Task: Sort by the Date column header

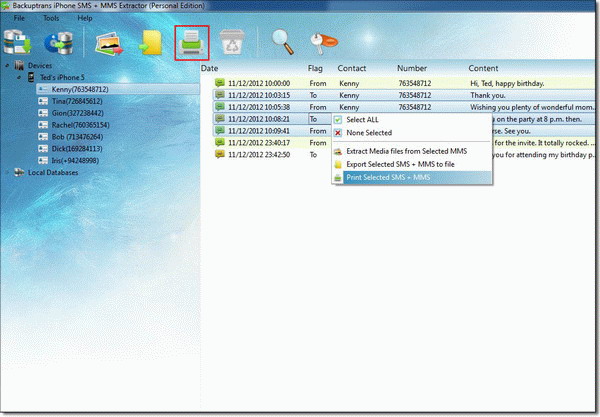Action: [209, 68]
